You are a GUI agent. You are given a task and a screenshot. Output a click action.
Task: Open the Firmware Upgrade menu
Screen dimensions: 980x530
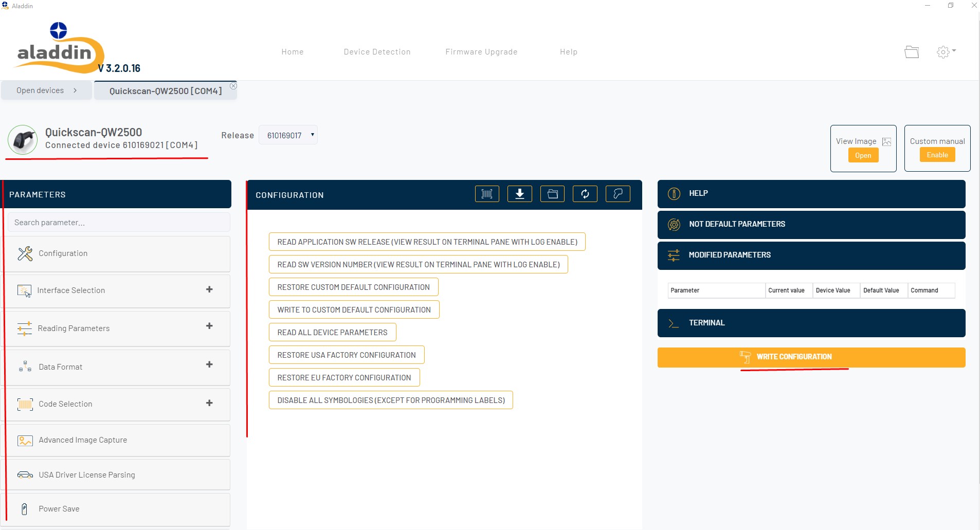[x=482, y=52]
